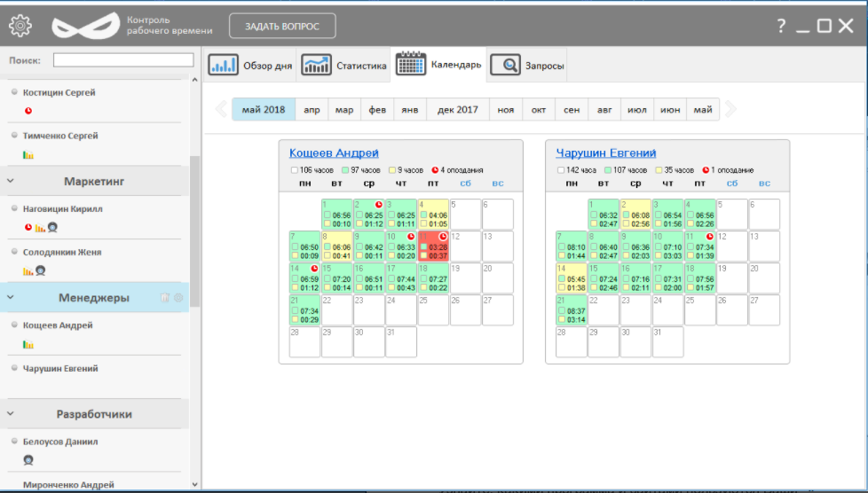Click the mask logo in the header

click(86, 26)
